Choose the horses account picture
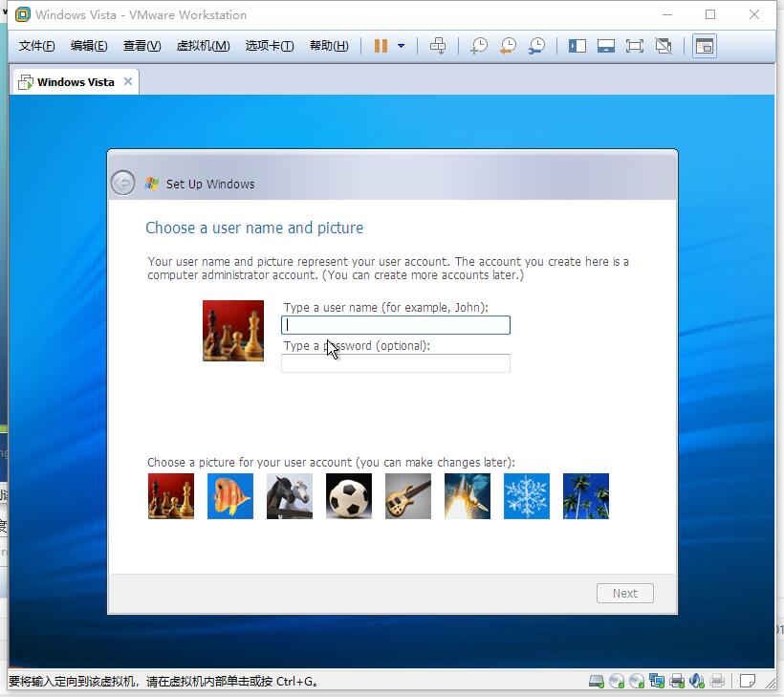Screen dimensions: 784x697 pos(290,496)
